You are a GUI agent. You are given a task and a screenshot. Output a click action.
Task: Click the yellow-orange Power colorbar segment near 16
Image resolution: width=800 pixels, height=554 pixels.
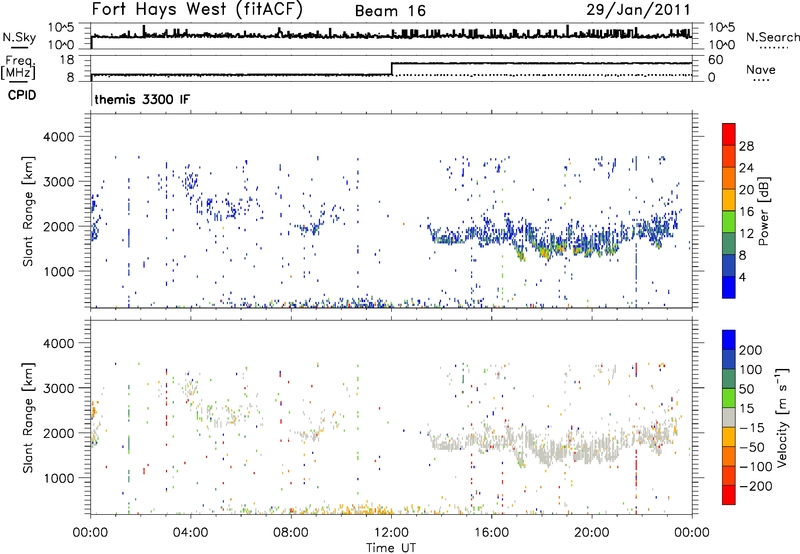click(x=729, y=200)
